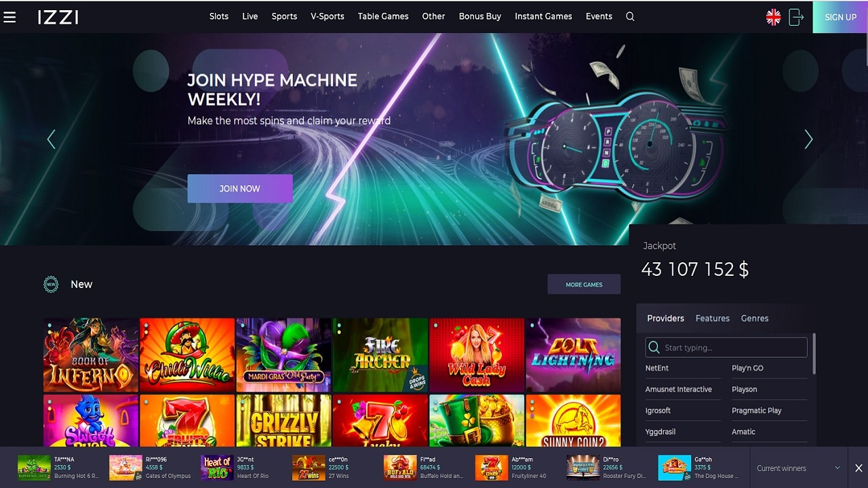Close the current winners bar
The height and width of the screenshot is (488, 868).
pos(858,468)
